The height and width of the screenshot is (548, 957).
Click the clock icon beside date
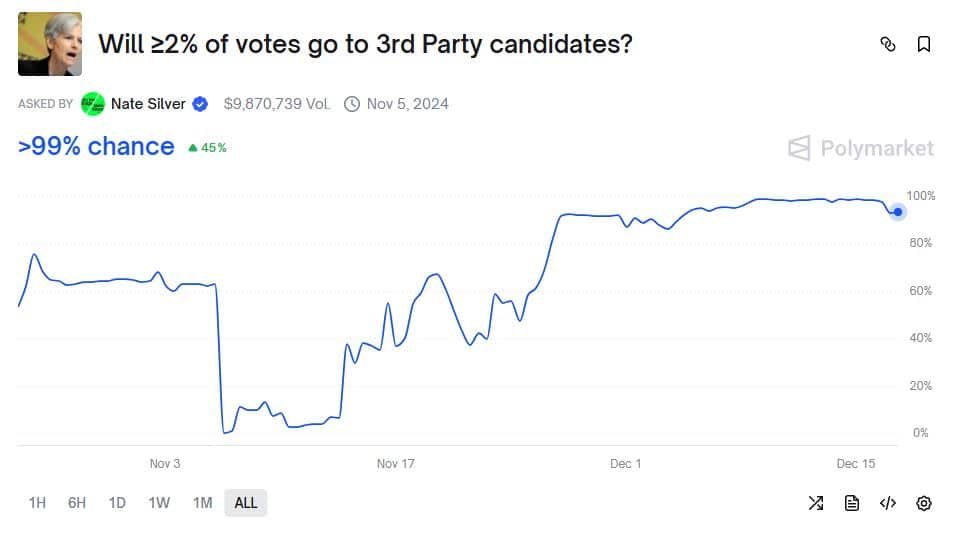(351, 103)
